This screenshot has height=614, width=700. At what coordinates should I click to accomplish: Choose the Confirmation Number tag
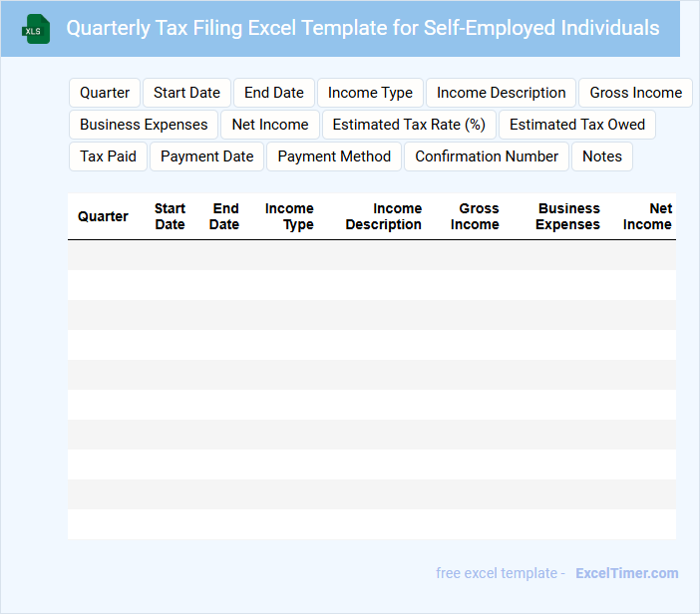click(487, 156)
